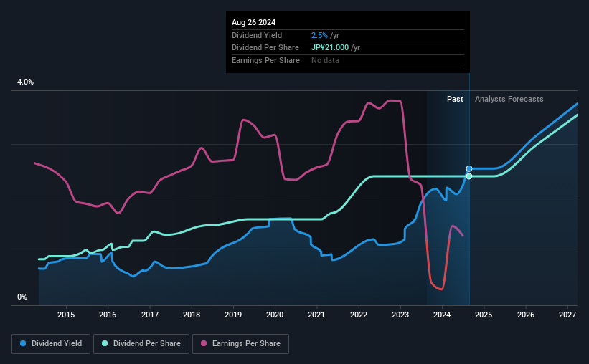The width and height of the screenshot is (589, 364).
Task: Click the blue Dividend Yield legend dot
Action: pos(23,343)
